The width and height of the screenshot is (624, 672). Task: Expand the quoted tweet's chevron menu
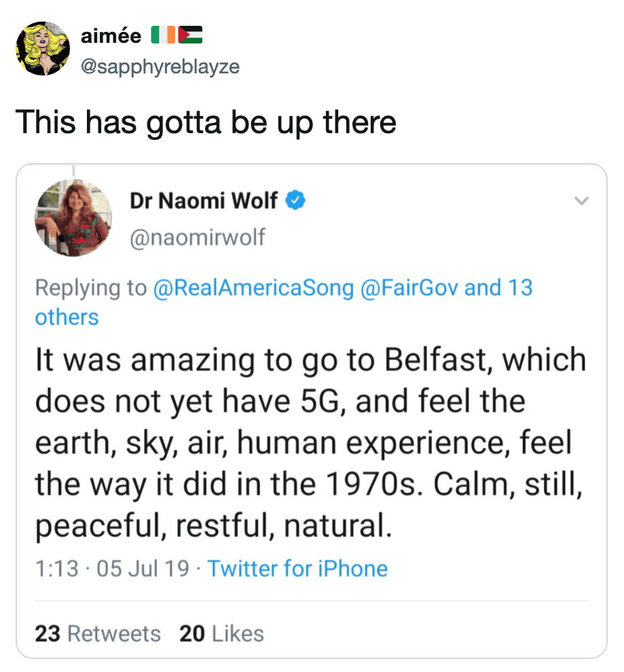coord(581,201)
